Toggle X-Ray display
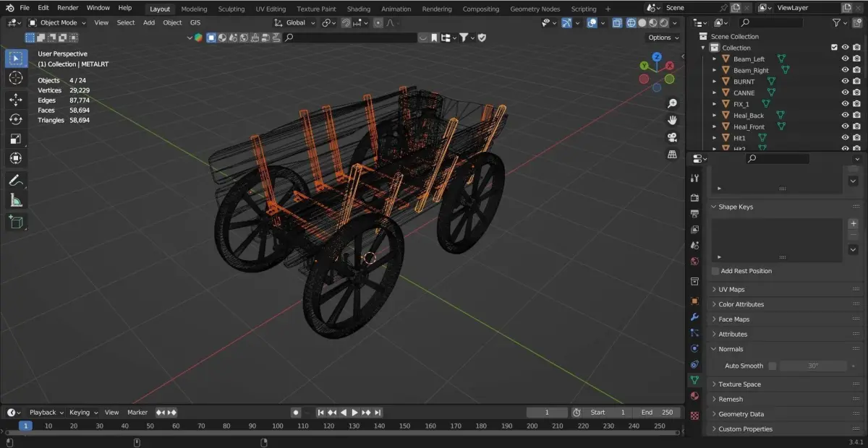Screen dimensions: 868x448 coord(617,22)
